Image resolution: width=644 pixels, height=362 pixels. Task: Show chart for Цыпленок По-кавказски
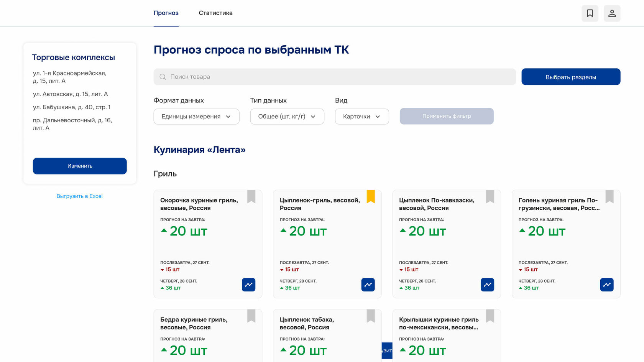coord(487,285)
